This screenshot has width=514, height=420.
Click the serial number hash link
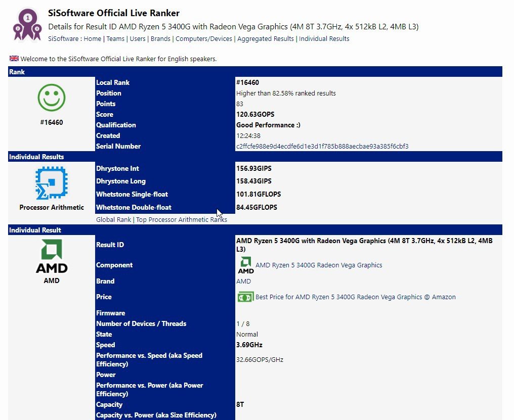322,146
